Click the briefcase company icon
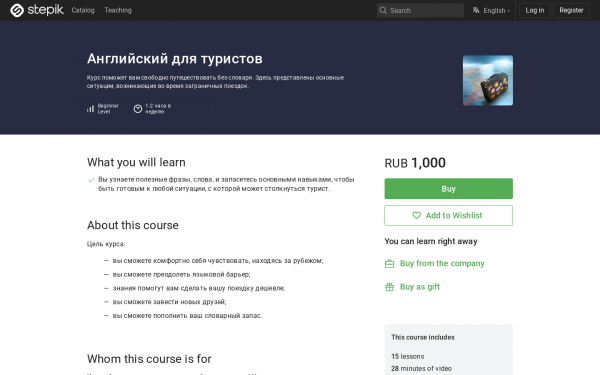The image size is (600, 375). 389,264
